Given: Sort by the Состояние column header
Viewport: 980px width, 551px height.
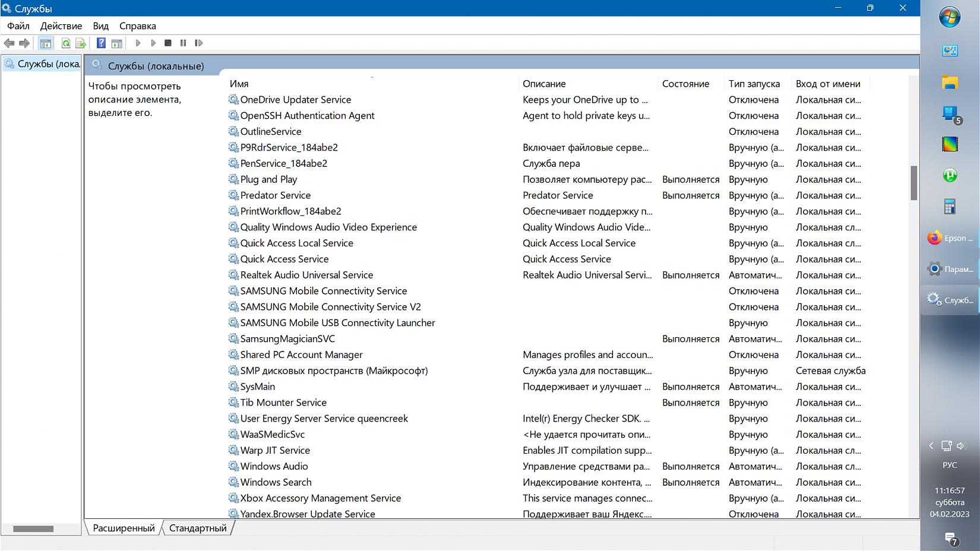Looking at the screenshot, I should point(685,84).
